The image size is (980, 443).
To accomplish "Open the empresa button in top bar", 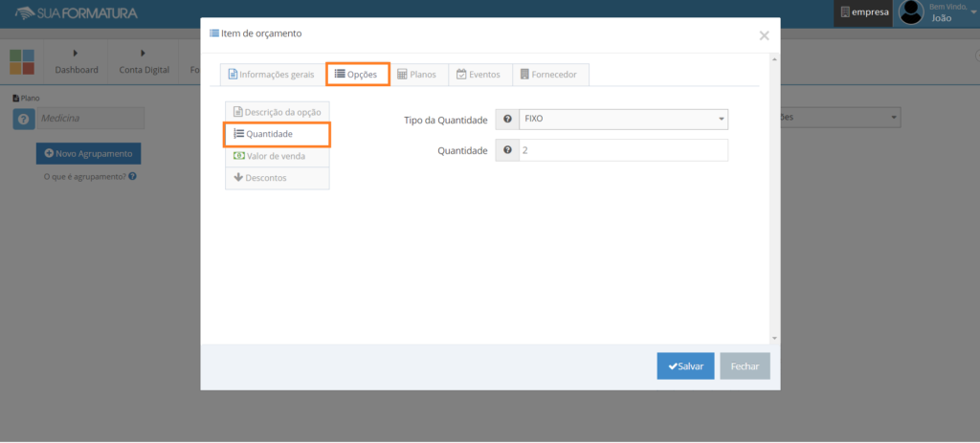I will tap(864, 12).
